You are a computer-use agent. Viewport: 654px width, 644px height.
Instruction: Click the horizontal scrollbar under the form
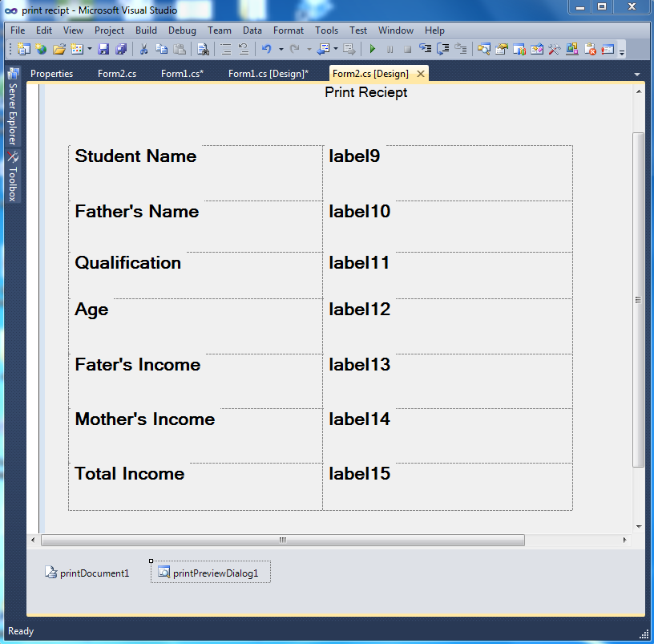pyautogui.click(x=281, y=540)
